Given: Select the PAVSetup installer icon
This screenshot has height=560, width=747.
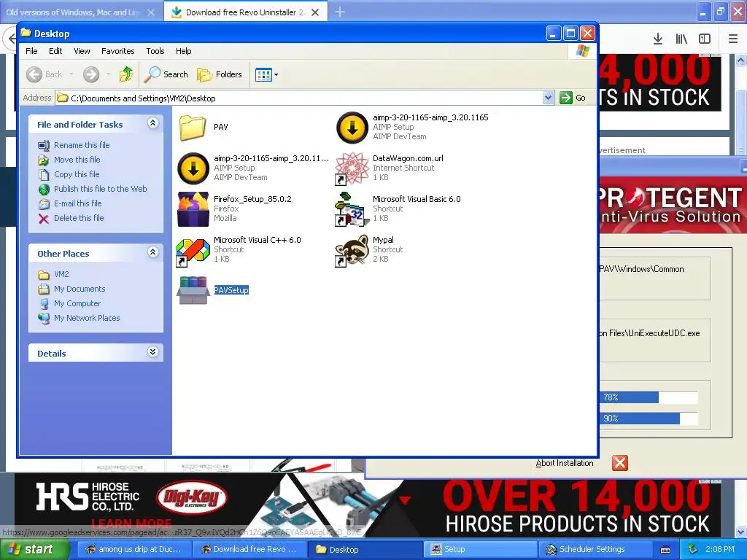Looking at the screenshot, I should pyautogui.click(x=193, y=290).
